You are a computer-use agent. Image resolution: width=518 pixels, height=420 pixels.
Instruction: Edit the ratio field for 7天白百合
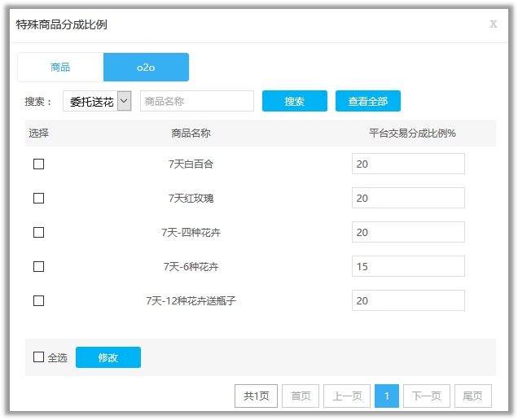(x=408, y=164)
